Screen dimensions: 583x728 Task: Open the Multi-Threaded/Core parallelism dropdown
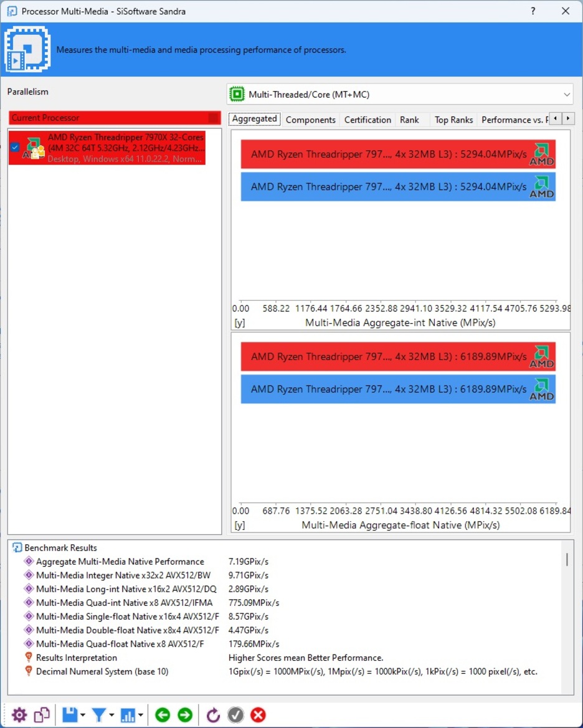[x=399, y=94]
